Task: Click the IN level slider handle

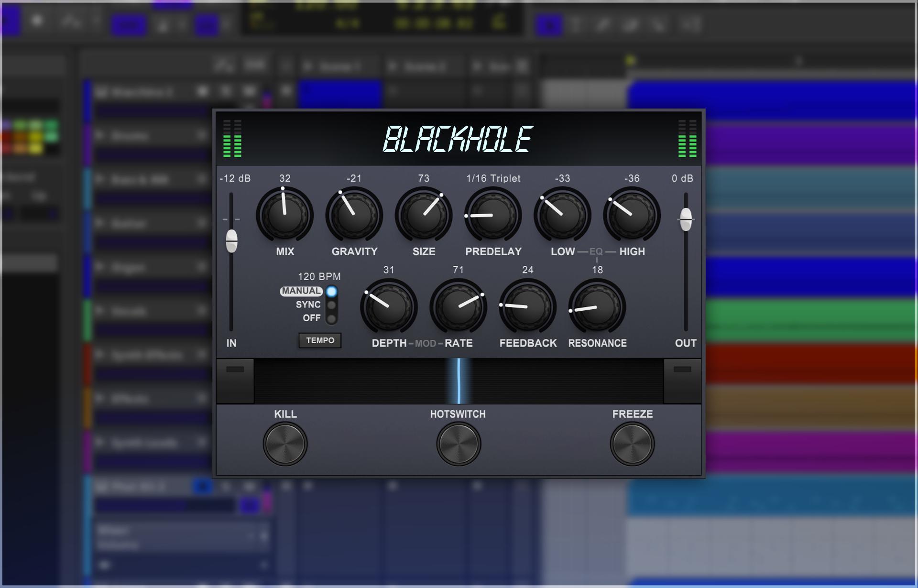Action: pyautogui.click(x=231, y=240)
